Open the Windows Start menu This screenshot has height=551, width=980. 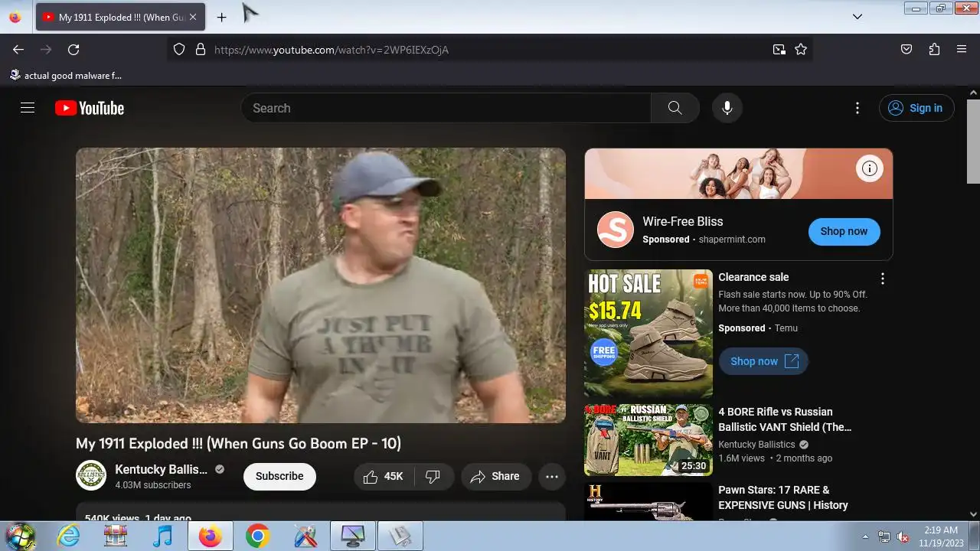pos(20,536)
